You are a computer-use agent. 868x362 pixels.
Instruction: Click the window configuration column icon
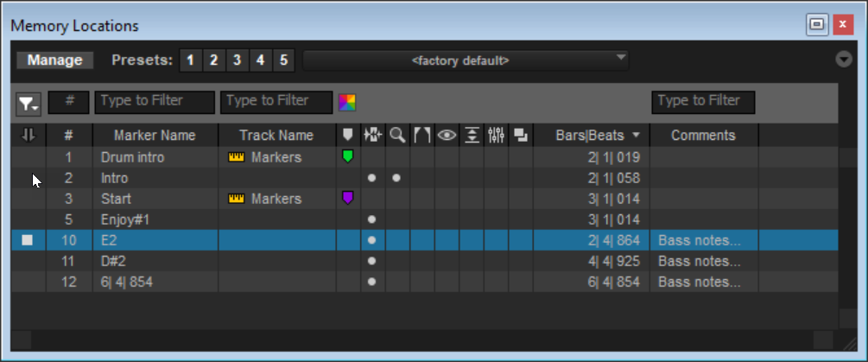pos(521,135)
